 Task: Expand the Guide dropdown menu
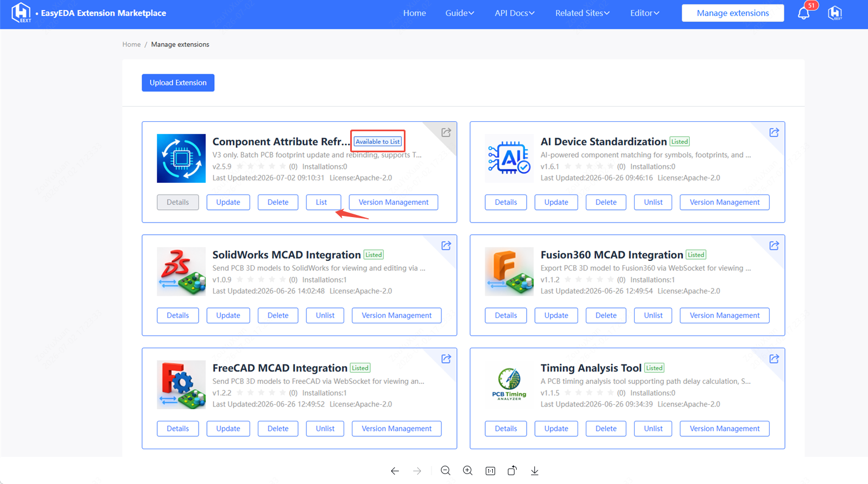[460, 13]
